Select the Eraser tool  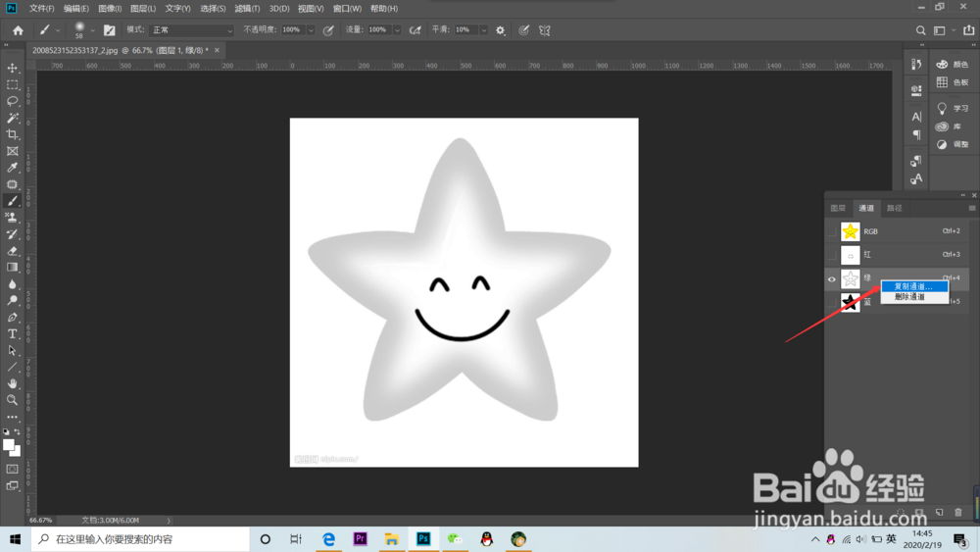tap(12, 251)
